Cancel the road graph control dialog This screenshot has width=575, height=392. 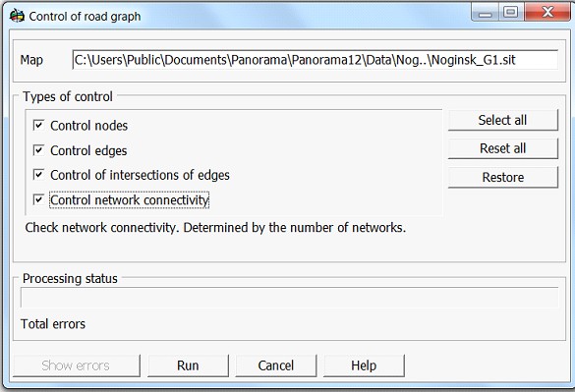coord(276,365)
